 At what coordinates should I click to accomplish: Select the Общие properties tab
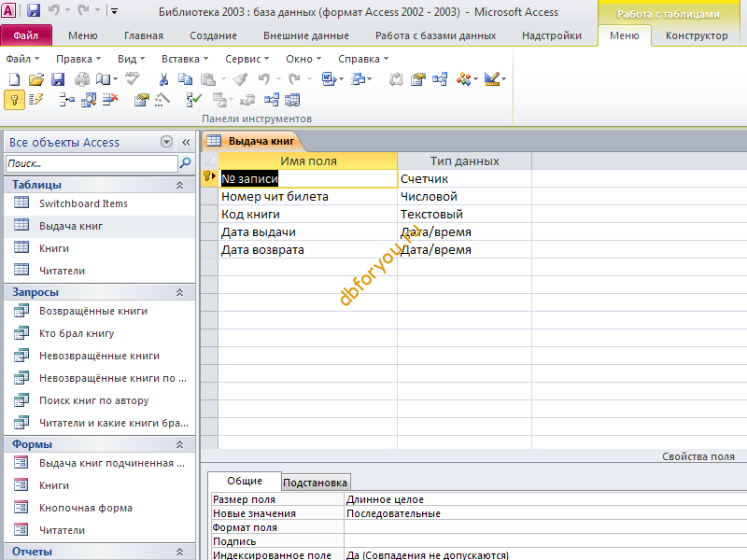[x=245, y=481]
